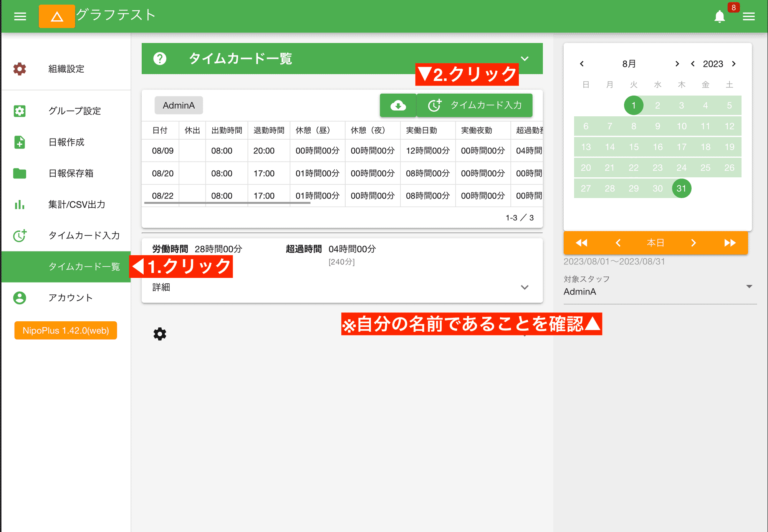Image resolution: width=768 pixels, height=532 pixels.
Task: Open the settings gear below the summary panel
Action: (x=160, y=334)
